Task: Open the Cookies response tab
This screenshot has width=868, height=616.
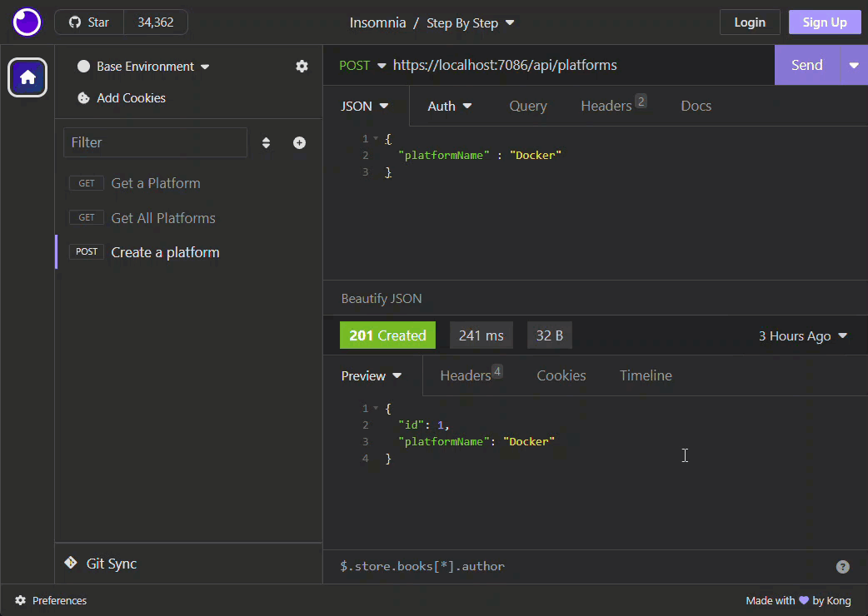Action: pos(561,375)
